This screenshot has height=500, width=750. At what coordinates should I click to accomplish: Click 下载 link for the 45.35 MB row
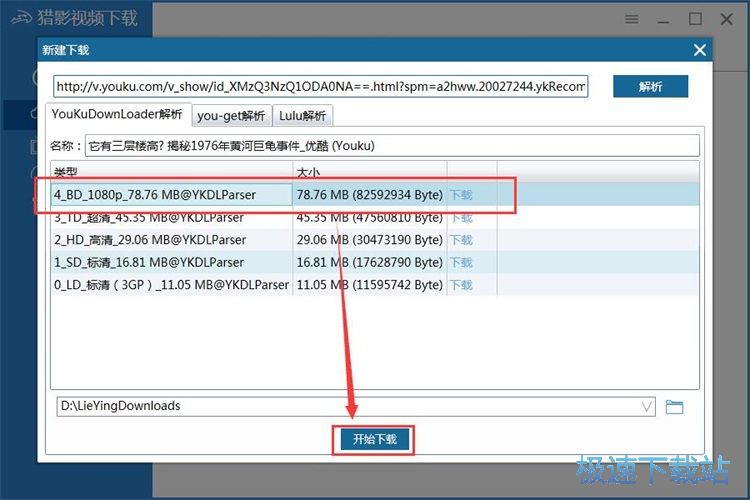click(460, 218)
